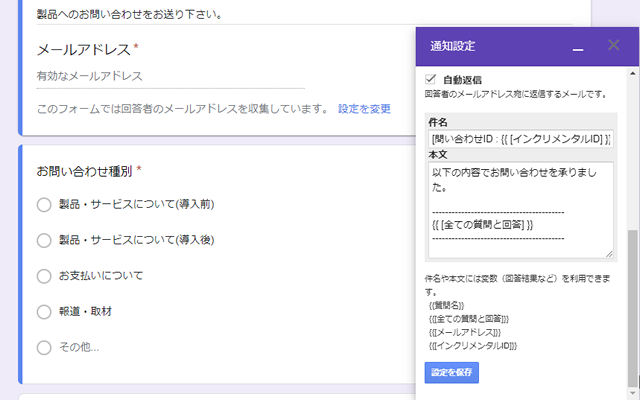Screen dimensions: 640x400
Task: Select その他... radio option
Action: click(x=44, y=348)
